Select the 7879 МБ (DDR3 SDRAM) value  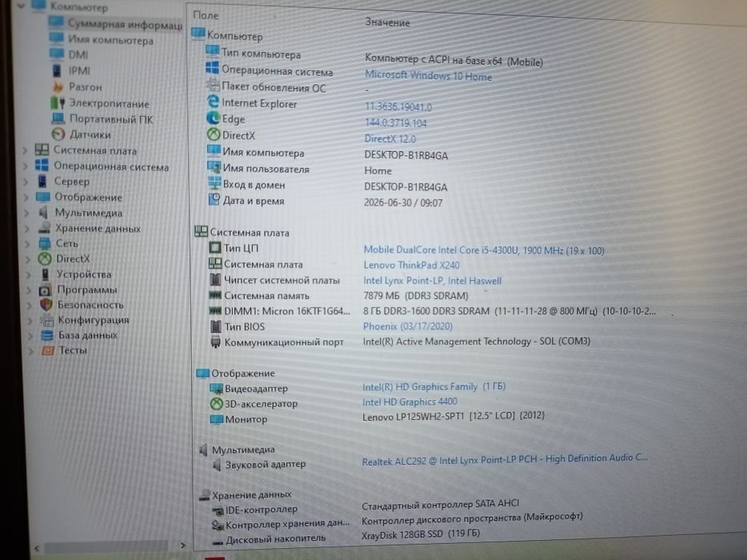pyautogui.click(x=415, y=296)
